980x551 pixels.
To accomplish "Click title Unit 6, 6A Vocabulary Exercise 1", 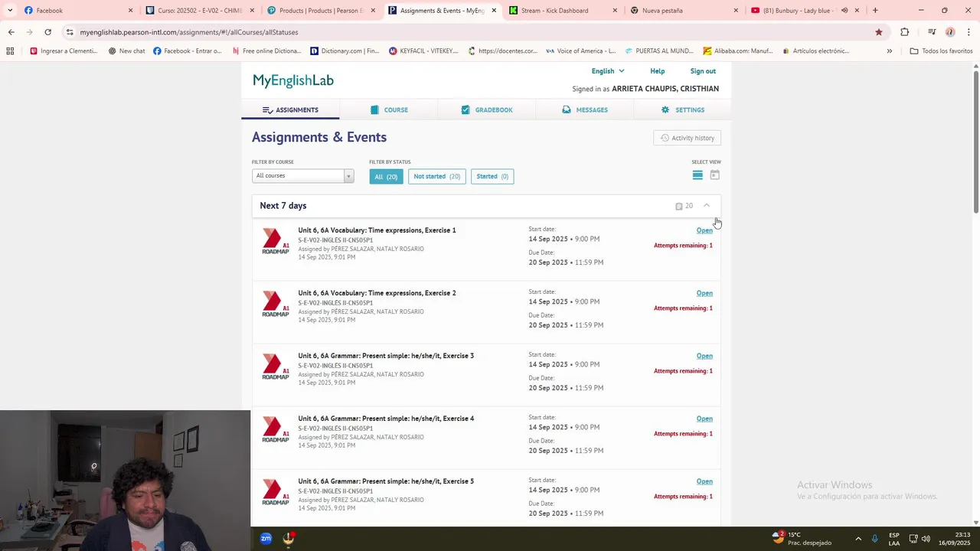I will coord(377,230).
